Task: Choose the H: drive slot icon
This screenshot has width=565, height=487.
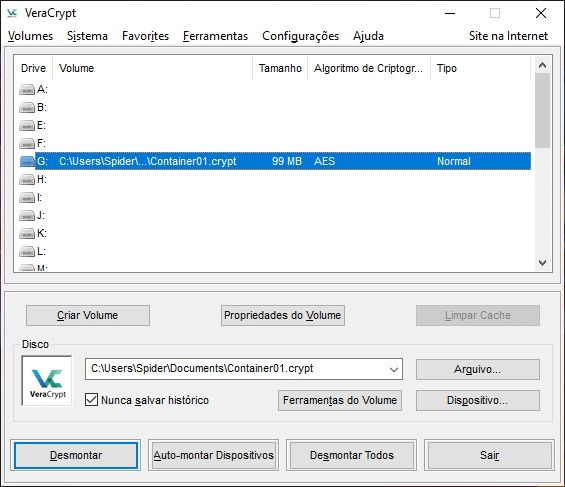Action: coord(27,179)
